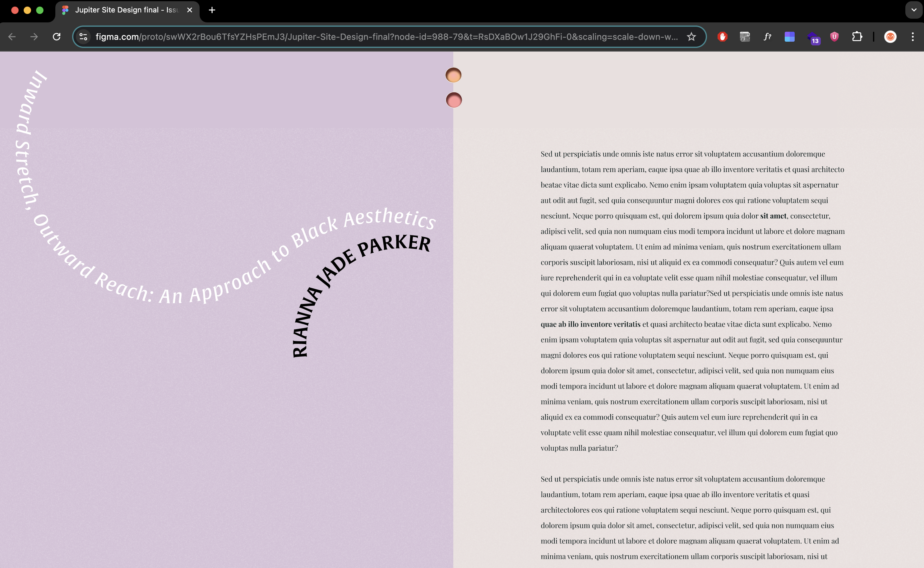Open the extension showing badge 13
Screen dimensions: 924x568
(x=812, y=38)
